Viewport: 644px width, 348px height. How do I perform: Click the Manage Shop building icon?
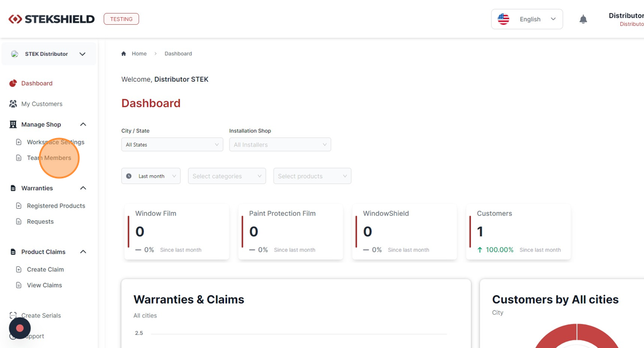tap(13, 124)
